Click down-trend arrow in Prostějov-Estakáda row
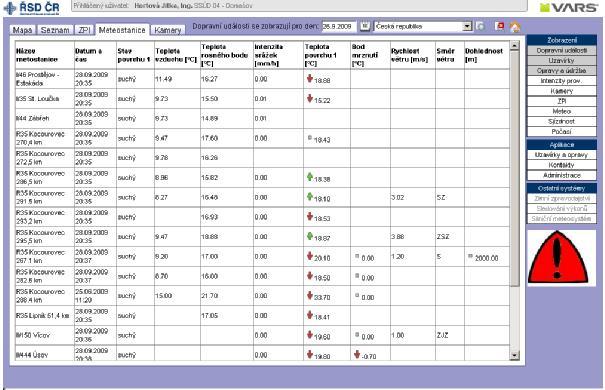 pos(309,79)
